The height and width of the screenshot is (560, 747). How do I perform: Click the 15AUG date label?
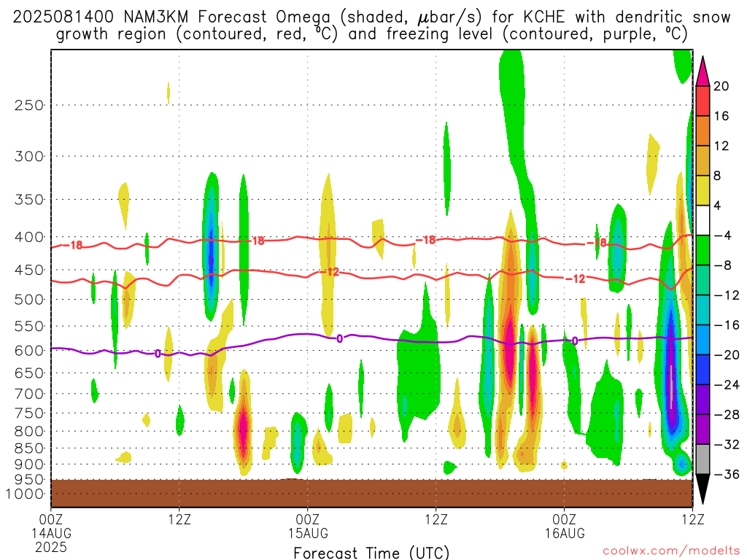coord(308,533)
